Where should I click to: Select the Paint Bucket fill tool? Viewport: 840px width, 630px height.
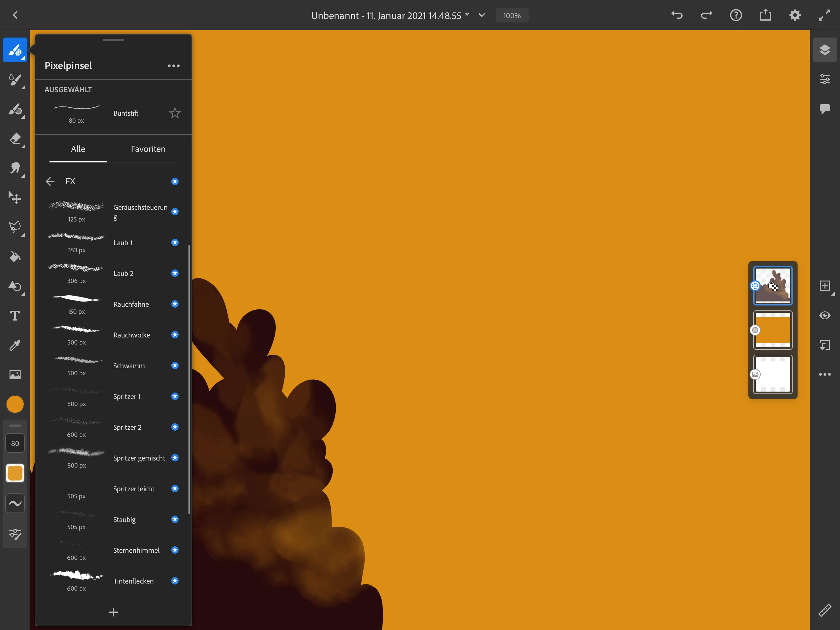pos(15,257)
